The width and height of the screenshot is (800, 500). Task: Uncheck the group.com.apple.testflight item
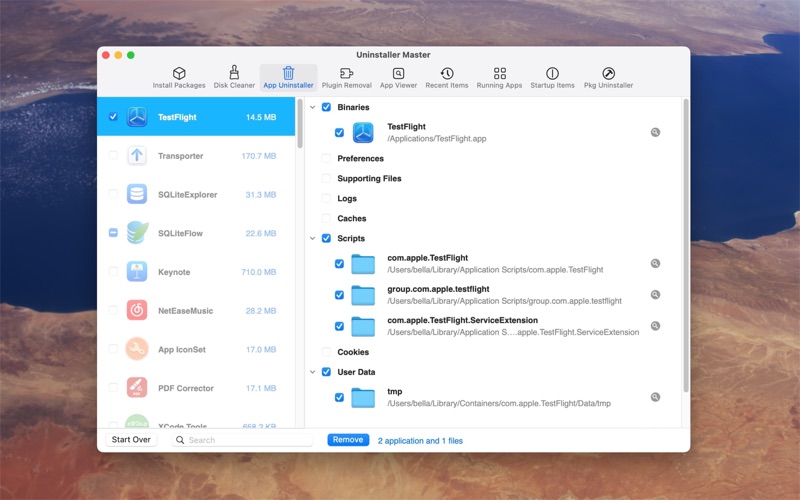tap(339, 295)
